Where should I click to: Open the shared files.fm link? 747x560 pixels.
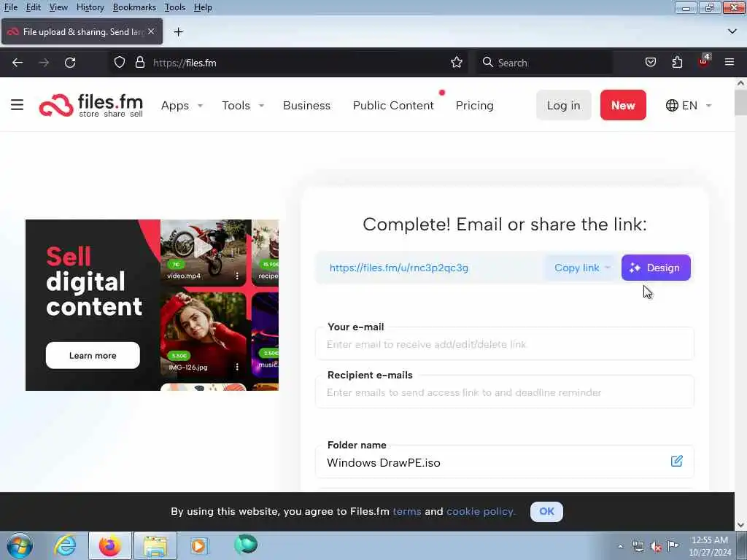[399, 268]
